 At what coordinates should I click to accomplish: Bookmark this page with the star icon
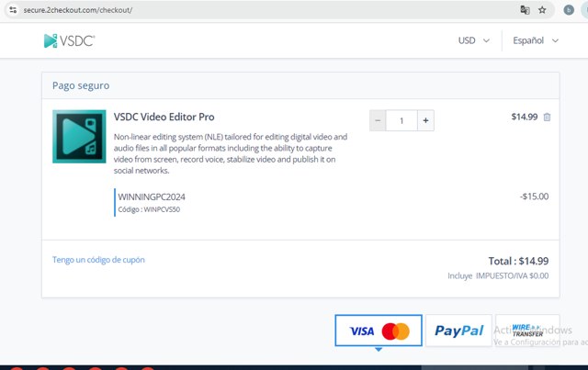pyautogui.click(x=542, y=10)
